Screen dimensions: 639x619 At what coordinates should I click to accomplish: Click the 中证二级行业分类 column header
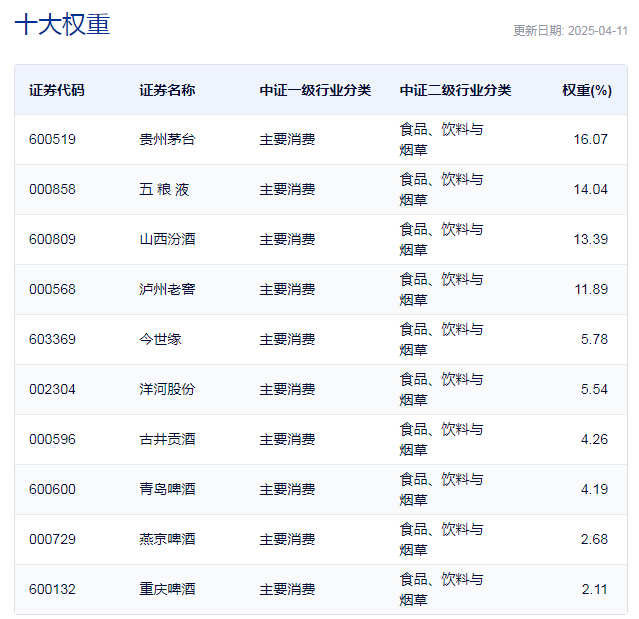pyautogui.click(x=455, y=90)
